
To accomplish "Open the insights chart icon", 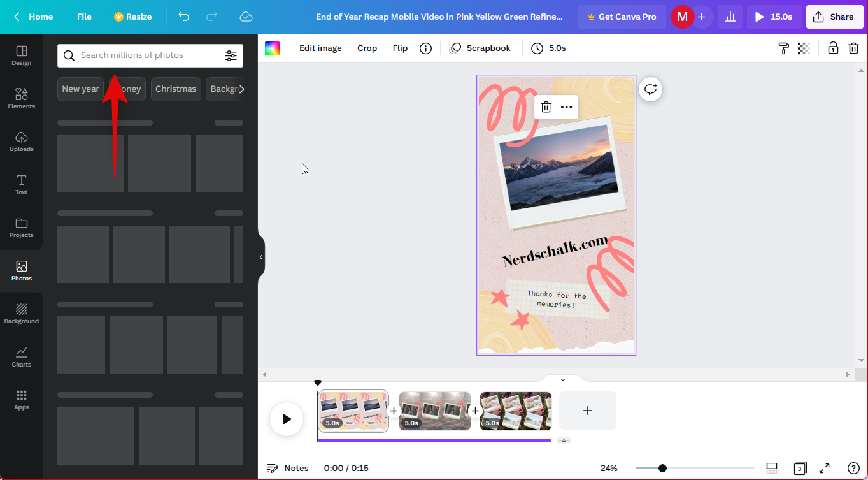I will (730, 17).
